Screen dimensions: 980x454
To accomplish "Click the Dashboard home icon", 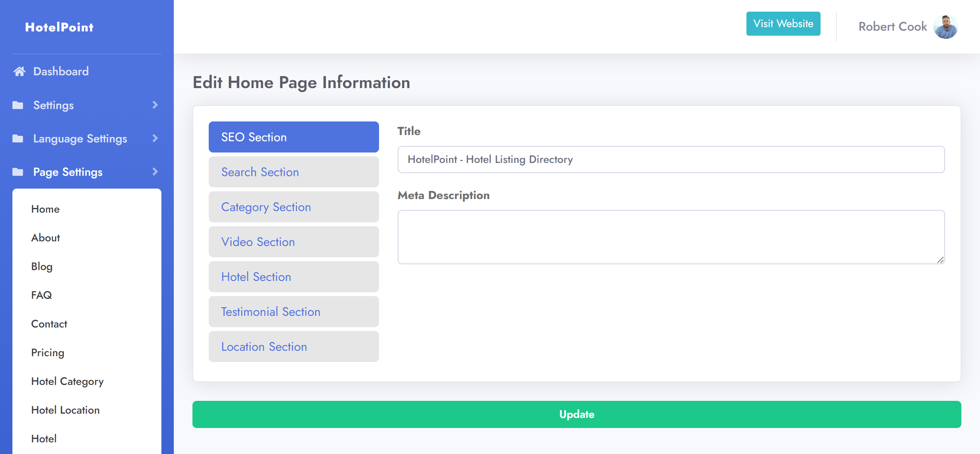I will 19,71.
